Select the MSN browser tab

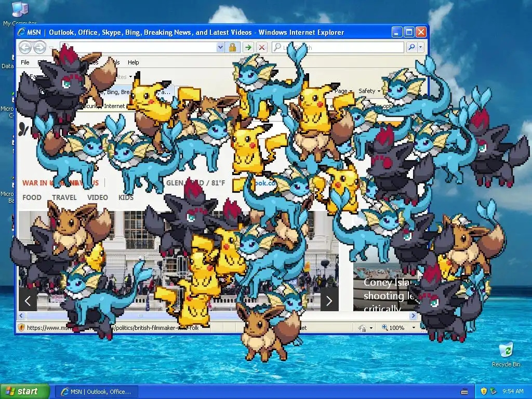click(x=136, y=92)
